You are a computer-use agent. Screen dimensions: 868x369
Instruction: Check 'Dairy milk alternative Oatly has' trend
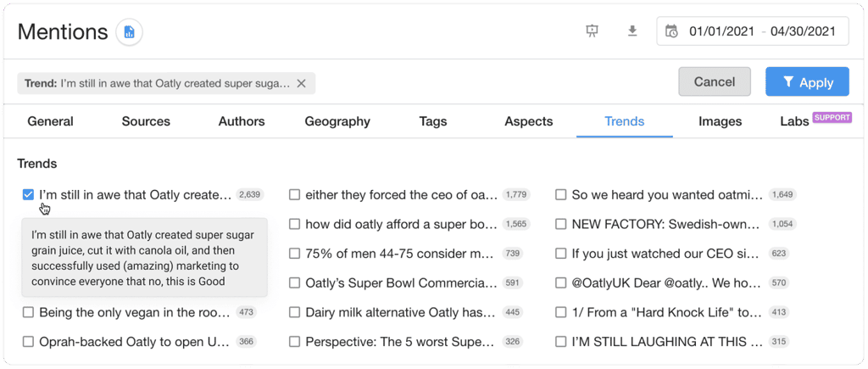pyautogui.click(x=294, y=312)
